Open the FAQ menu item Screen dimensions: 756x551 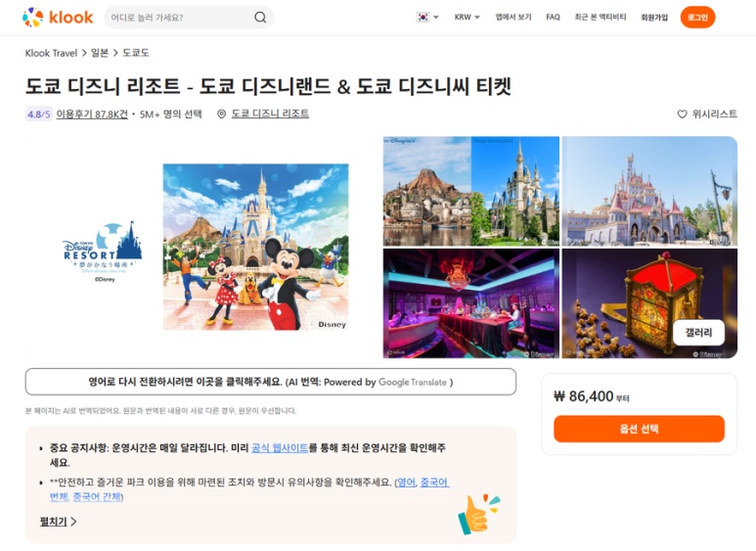[553, 18]
